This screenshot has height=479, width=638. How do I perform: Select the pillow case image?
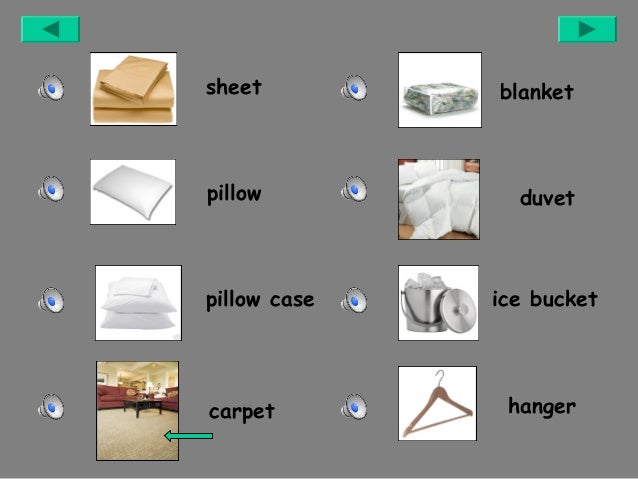point(138,303)
